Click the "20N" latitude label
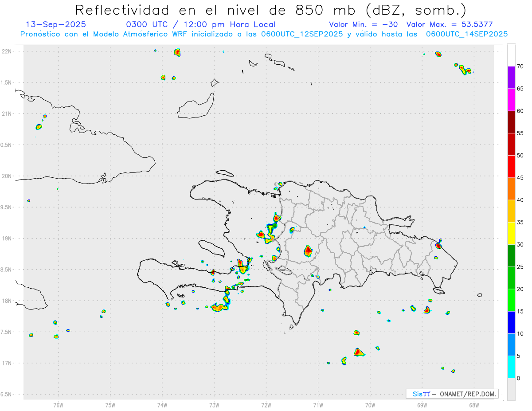The height and width of the screenshot is (411, 532). click(8, 176)
